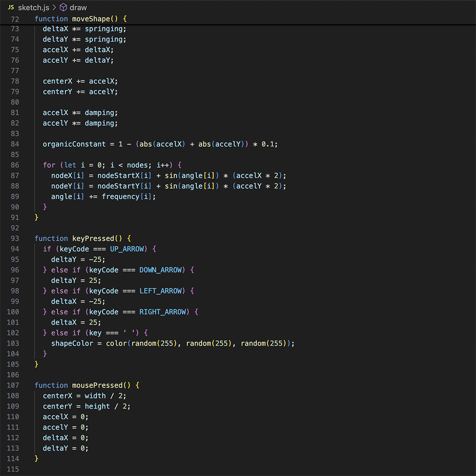
Task: Select the moveShape function name
Action: (x=91, y=19)
